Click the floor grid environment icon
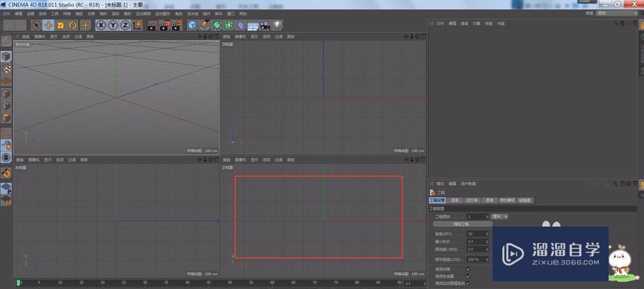The height and width of the screenshot is (289, 644). (252, 26)
